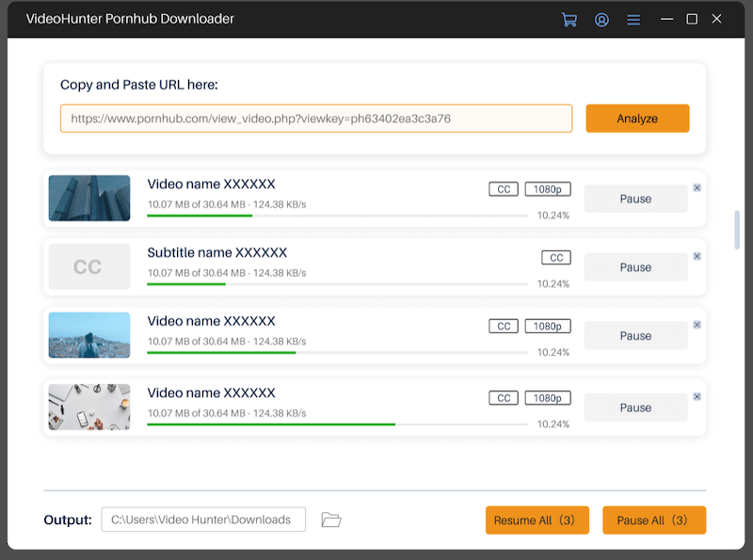Pause the city-view video download
This screenshot has height=560, width=753.
[636, 336]
